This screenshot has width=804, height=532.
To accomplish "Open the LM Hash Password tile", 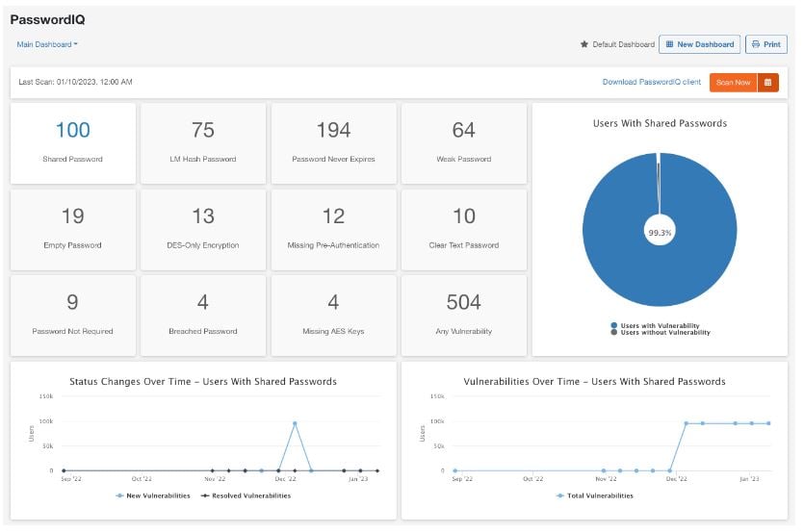I will point(202,142).
